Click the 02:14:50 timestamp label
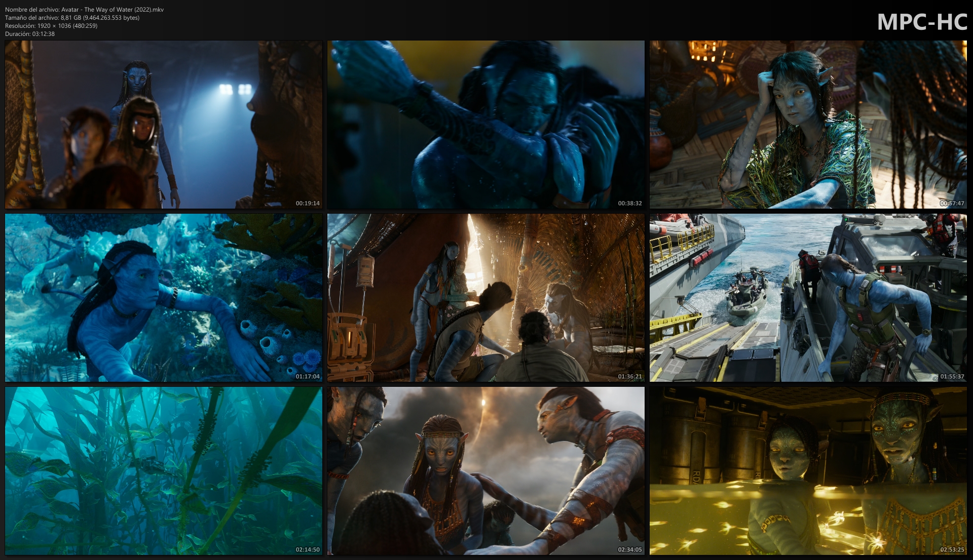 click(x=308, y=550)
